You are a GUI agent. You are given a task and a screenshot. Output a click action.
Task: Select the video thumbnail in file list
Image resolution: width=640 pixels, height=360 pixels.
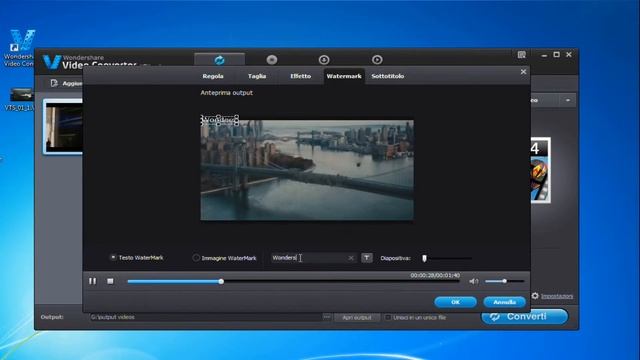point(64,127)
